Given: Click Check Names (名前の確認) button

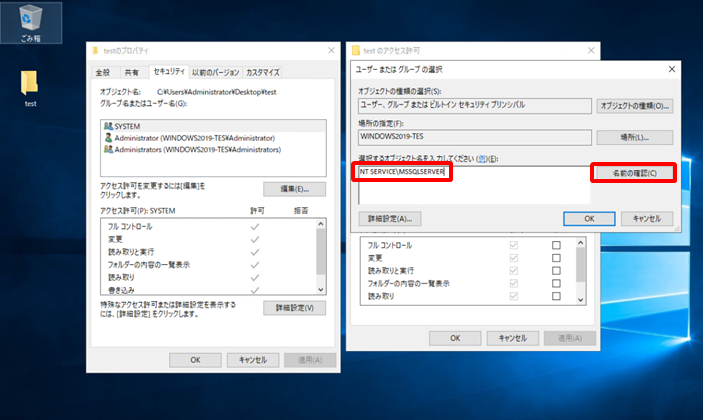Looking at the screenshot, I should click(x=634, y=173).
